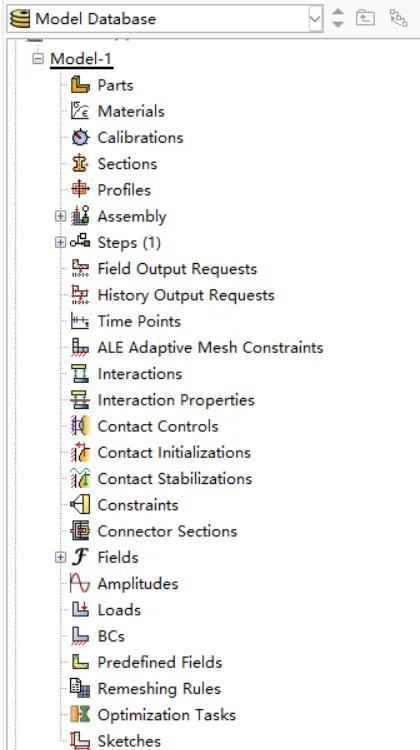The height and width of the screenshot is (750, 420).
Task: Collapse the Model-1 node
Action: coord(38,59)
